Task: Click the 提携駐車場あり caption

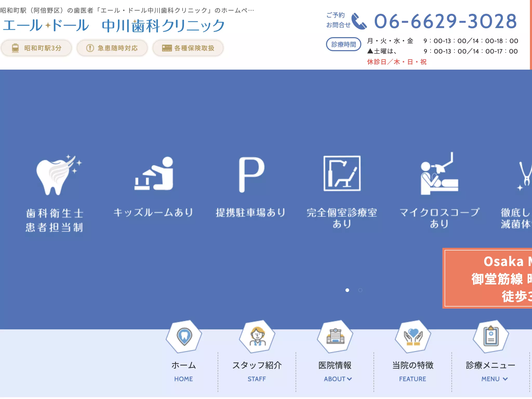Action: pos(251,212)
